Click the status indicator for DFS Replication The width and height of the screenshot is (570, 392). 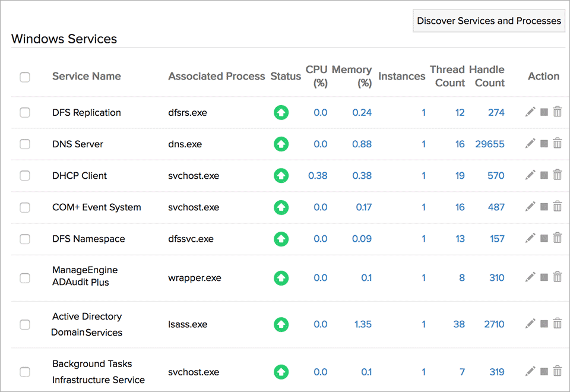pos(281,112)
